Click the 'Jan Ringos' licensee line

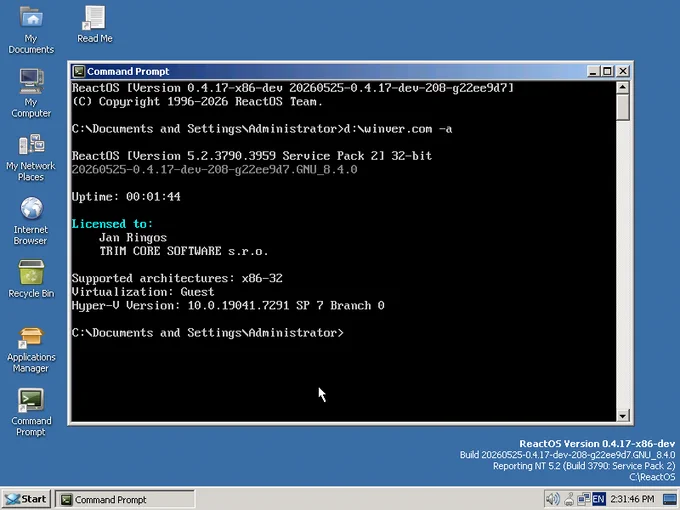coord(133,238)
